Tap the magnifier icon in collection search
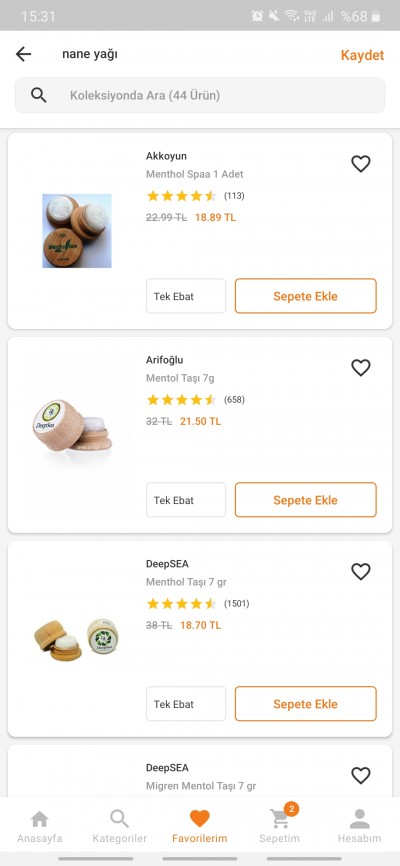 click(39, 95)
